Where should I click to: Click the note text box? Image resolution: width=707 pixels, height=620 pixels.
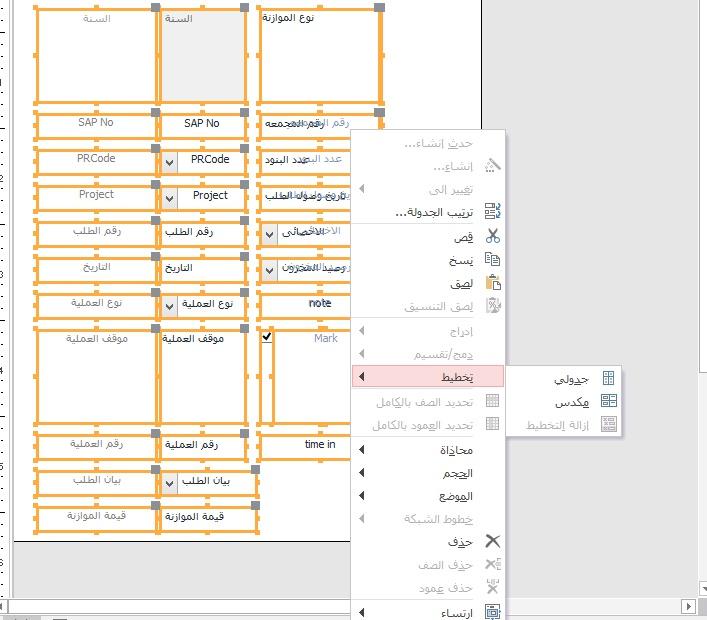[x=306, y=306]
